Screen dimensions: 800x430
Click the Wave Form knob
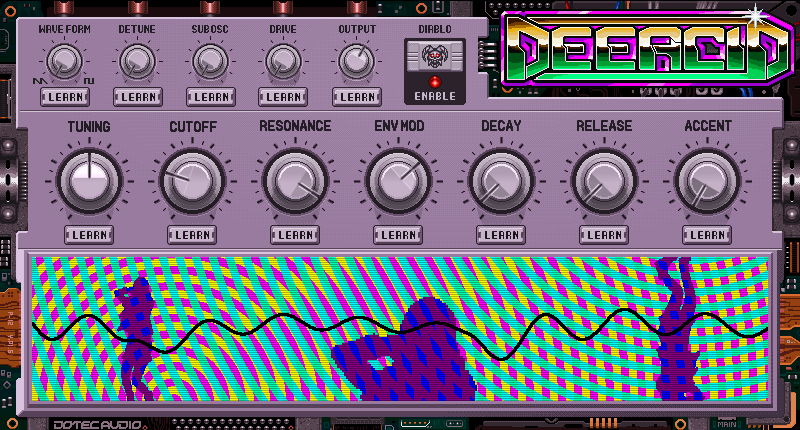[64, 61]
